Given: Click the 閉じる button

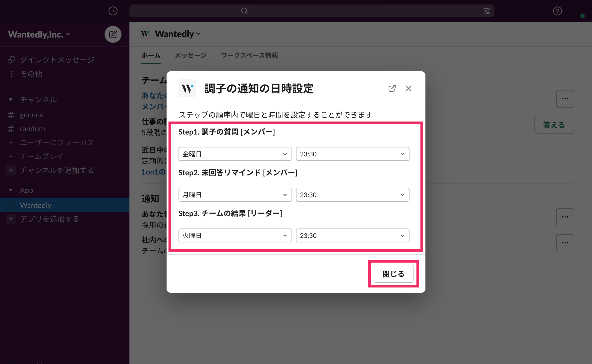Looking at the screenshot, I should click(393, 274).
